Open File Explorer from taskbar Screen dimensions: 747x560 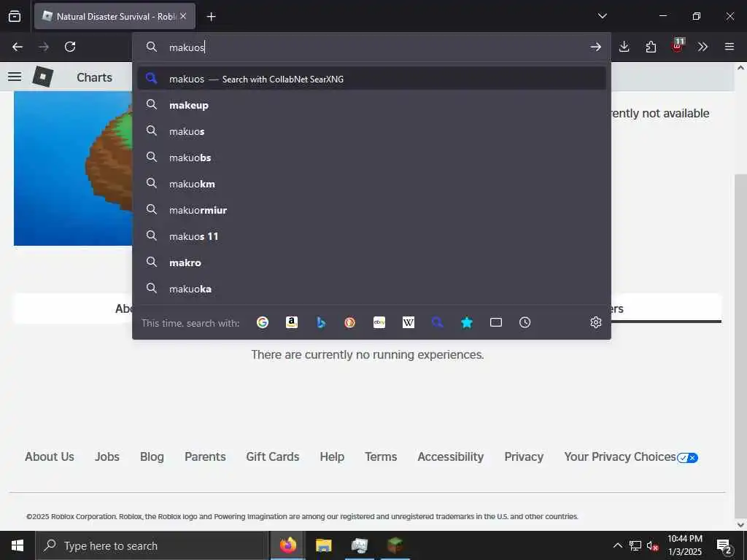click(323, 545)
